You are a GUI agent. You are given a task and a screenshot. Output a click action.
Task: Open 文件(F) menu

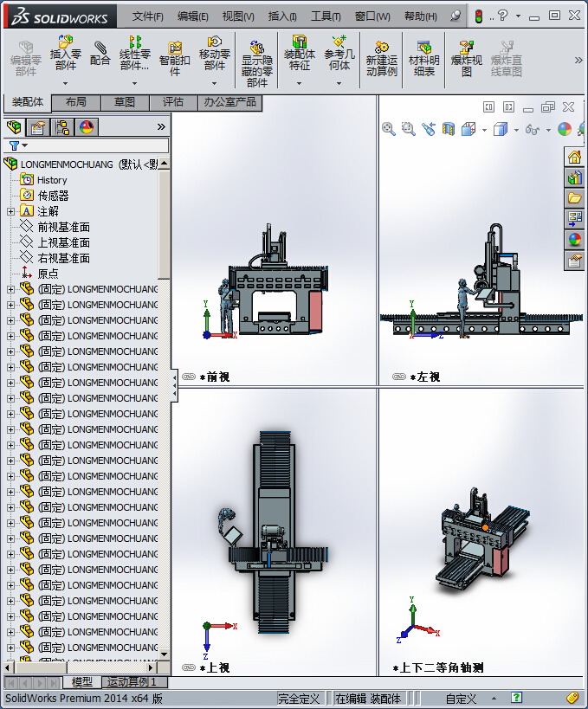pos(147,16)
